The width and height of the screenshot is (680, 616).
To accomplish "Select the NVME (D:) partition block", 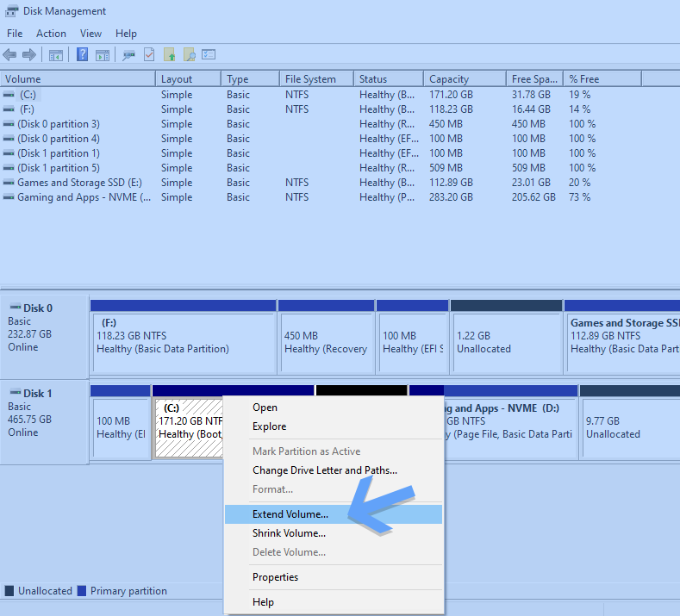I will pyautogui.click(x=511, y=422).
